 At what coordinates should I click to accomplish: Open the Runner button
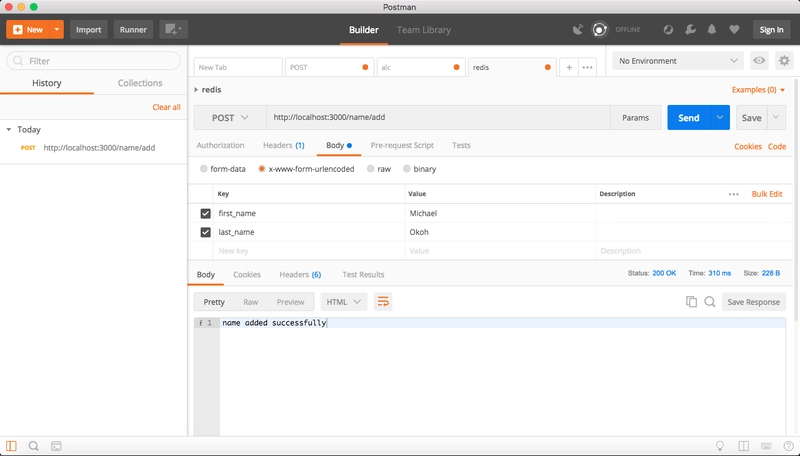pos(133,30)
